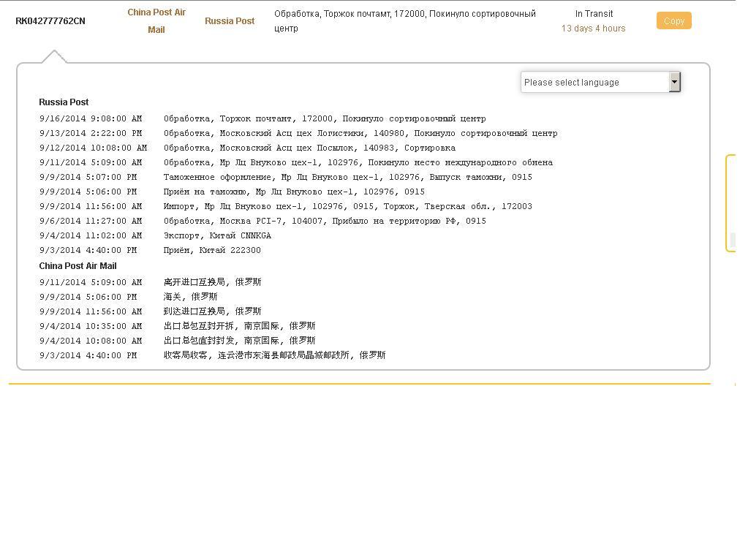Click the China Post Air Mail section heading

78,266
